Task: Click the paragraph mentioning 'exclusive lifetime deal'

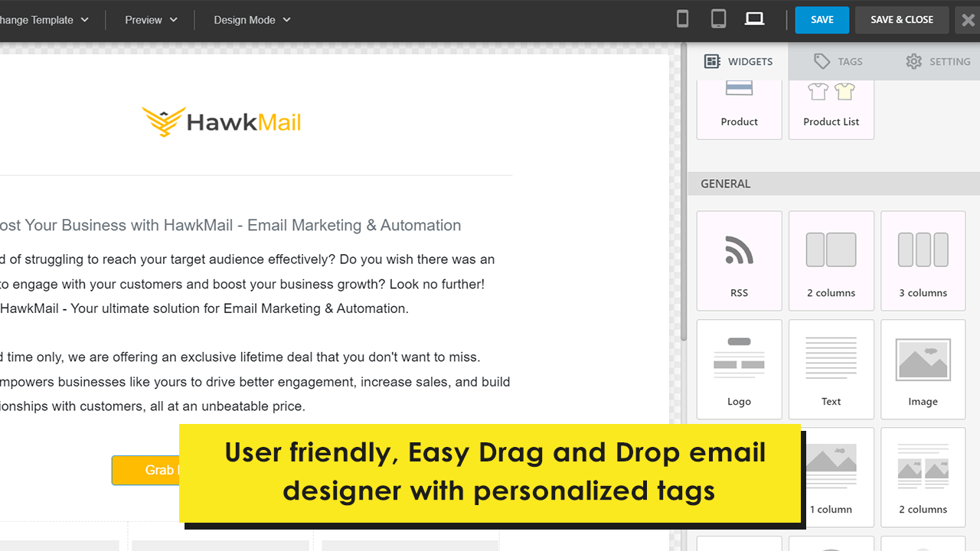Action: [255, 381]
